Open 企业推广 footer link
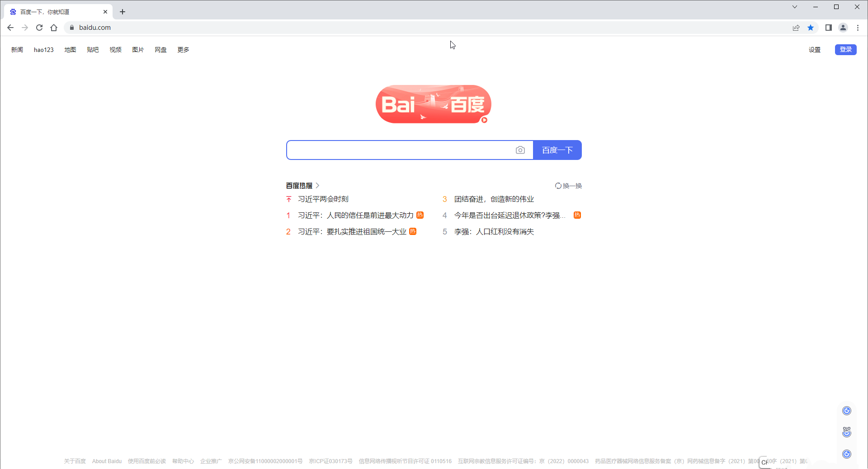The width and height of the screenshot is (868, 469). pyautogui.click(x=211, y=461)
